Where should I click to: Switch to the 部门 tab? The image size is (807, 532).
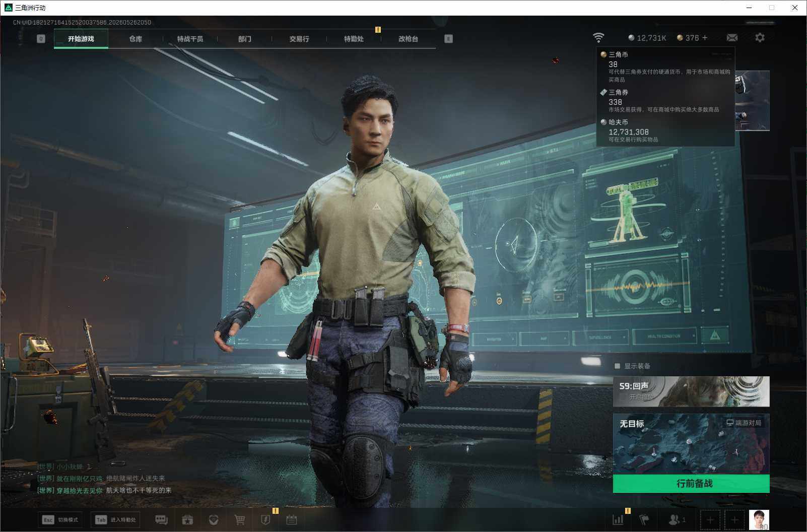pyautogui.click(x=245, y=39)
